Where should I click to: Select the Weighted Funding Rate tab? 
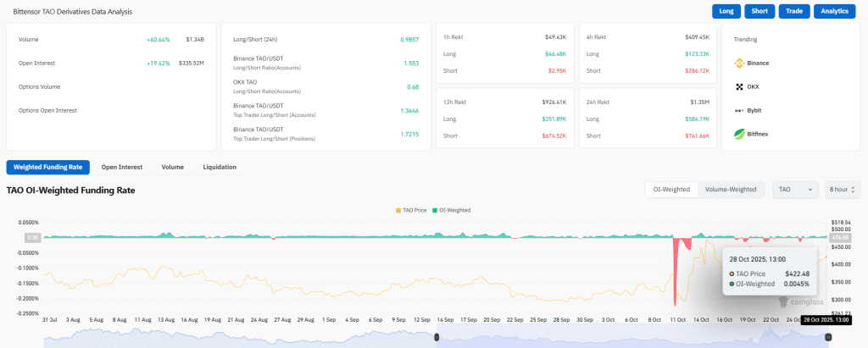(x=47, y=167)
